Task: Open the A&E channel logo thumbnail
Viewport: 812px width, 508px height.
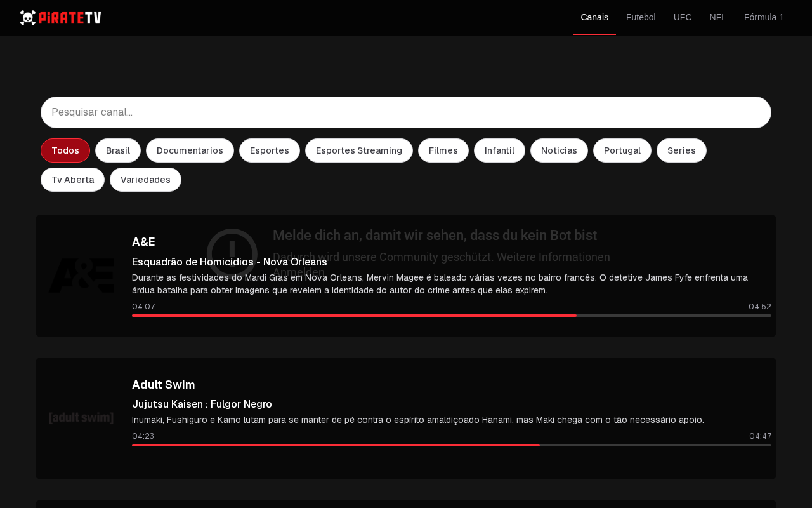Action: [81, 276]
